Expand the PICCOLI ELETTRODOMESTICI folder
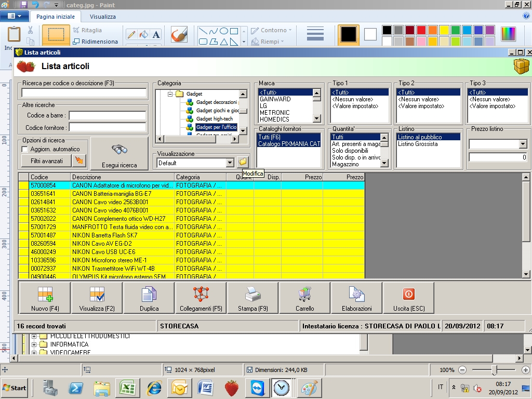This screenshot has width=532, height=399. 34,337
